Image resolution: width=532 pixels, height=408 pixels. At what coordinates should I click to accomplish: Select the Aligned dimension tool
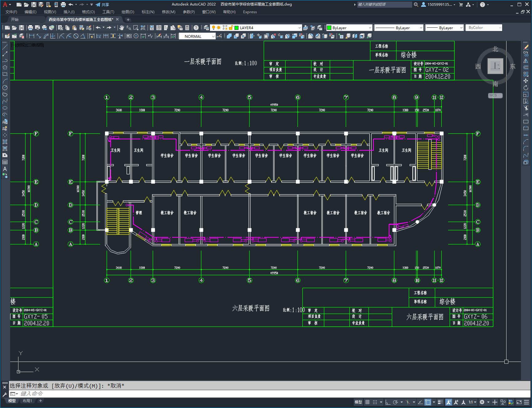tap(39, 36)
